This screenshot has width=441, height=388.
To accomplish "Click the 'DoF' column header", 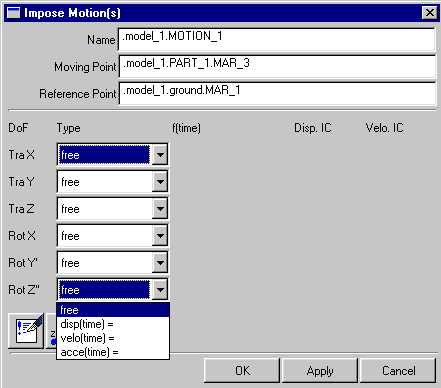I will pos(18,128).
